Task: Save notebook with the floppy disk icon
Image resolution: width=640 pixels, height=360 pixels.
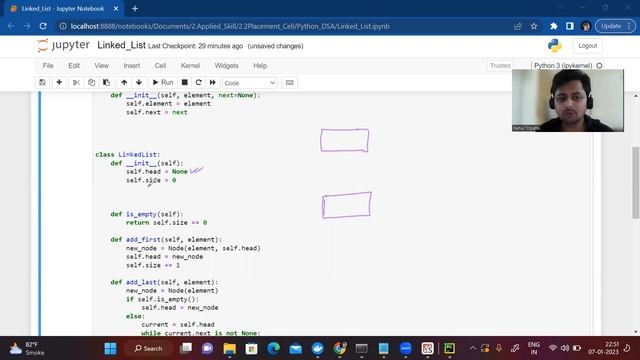Action: point(42,82)
